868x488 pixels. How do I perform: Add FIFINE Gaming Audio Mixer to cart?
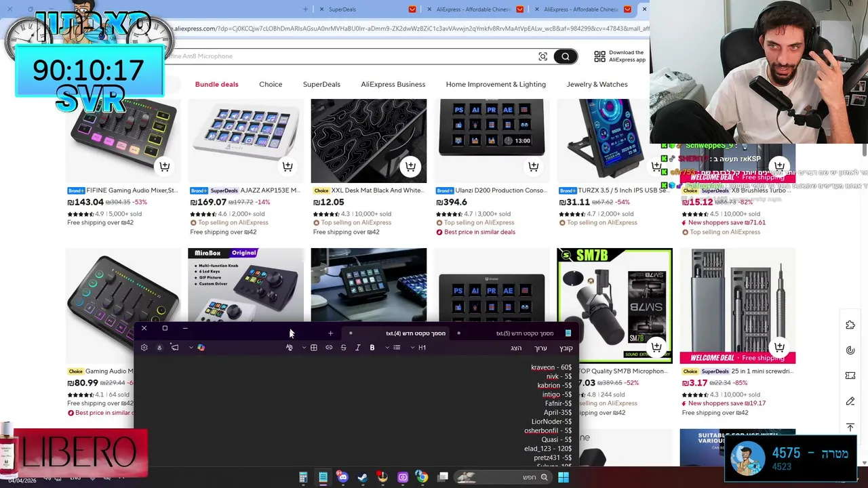coord(165,166)
